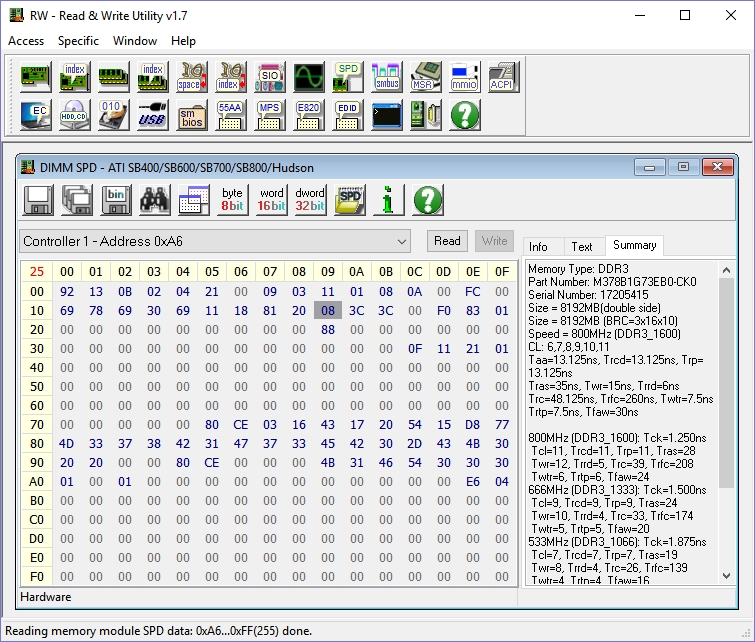
Task: Open the EDID tool
Action: [348, 115]
